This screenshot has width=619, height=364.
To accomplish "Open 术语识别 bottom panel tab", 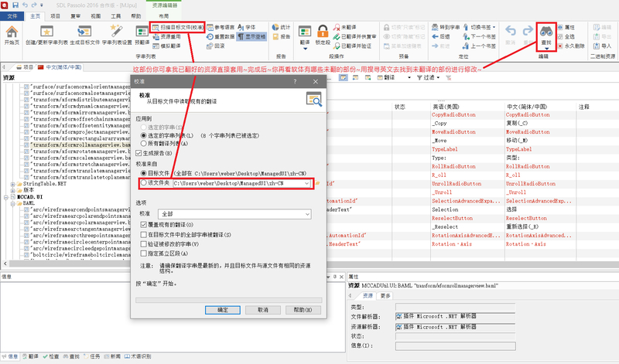I will pyautogui.click(x=138, y=356).
